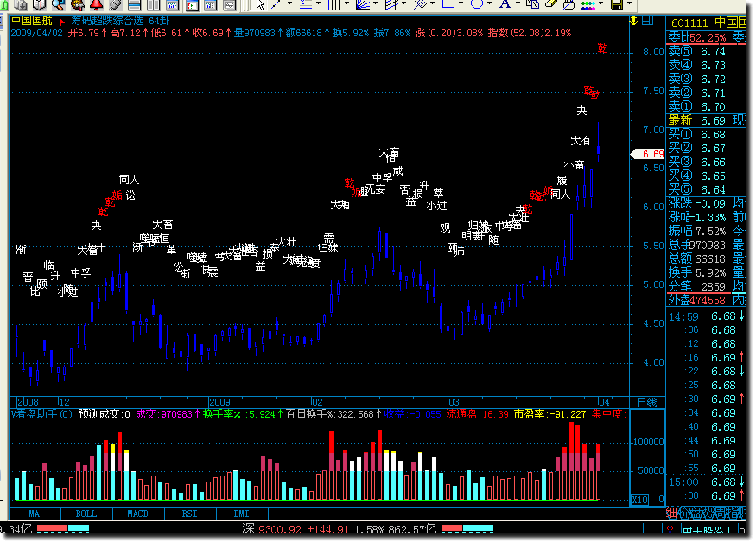
Task: Click the 14:59 6.68 trade tick row
Action: pos(707,316)
